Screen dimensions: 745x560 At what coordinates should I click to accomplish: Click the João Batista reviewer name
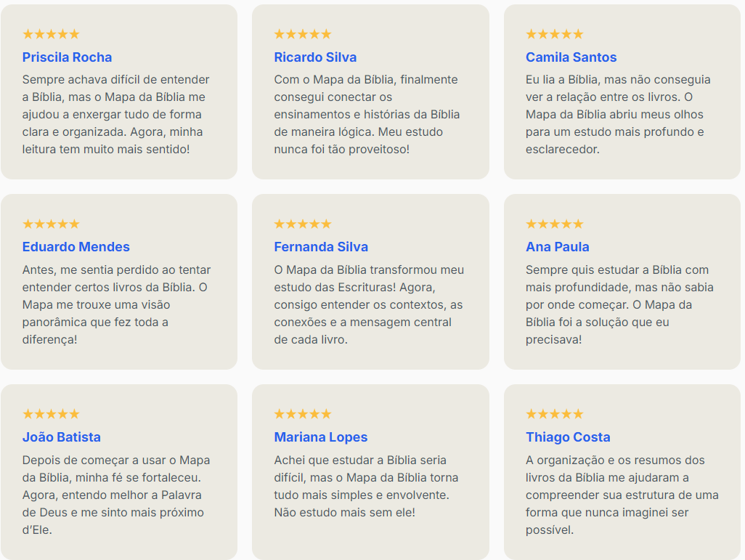(61, 437)
